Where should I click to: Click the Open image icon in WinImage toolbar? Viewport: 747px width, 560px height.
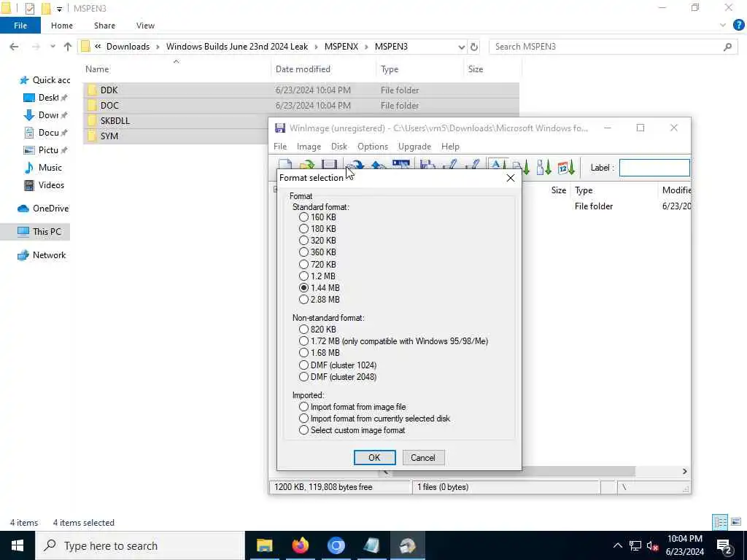(x=307, y=165)
